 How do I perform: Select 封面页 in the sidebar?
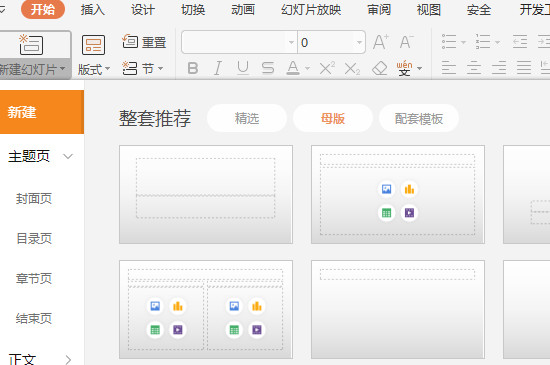(34, 198)
